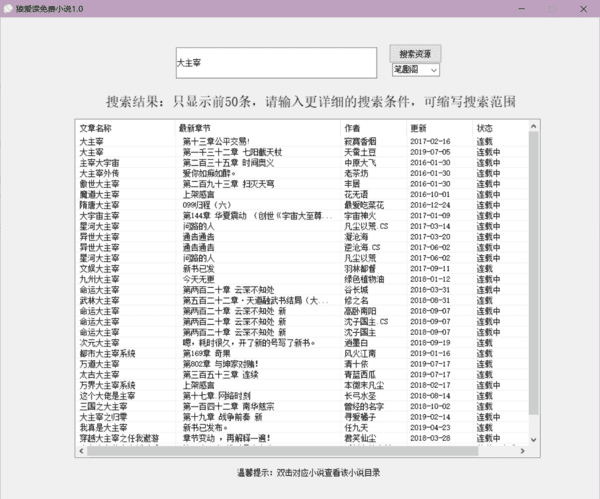Click the date 2016-10-01
The image size is (600, 499).
coord(430,195)
